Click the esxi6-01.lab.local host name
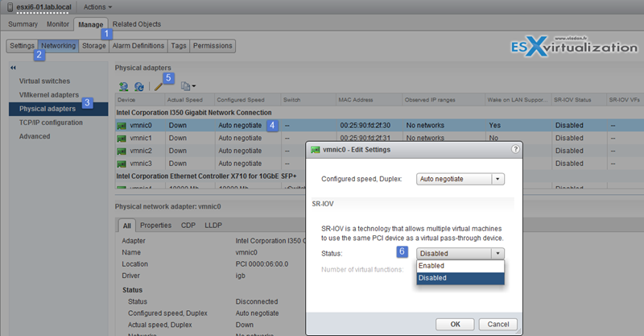The height and width of the screenshot is (336, 644). [x=43, y=7]
